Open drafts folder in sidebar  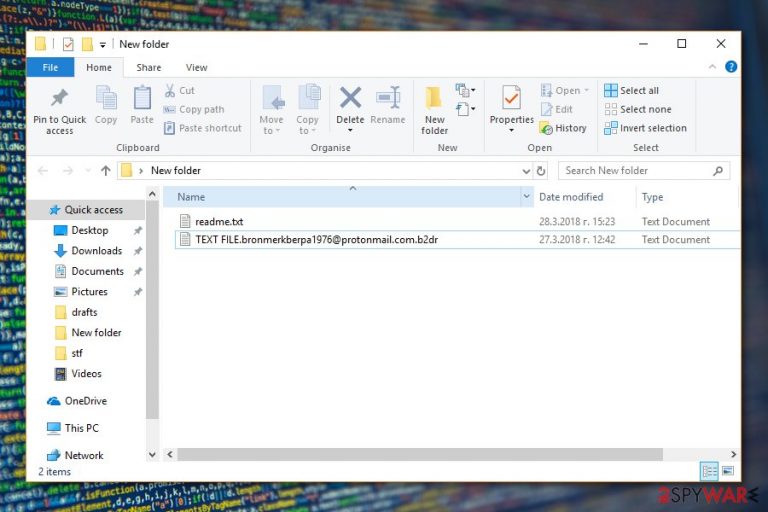point(84,312)
